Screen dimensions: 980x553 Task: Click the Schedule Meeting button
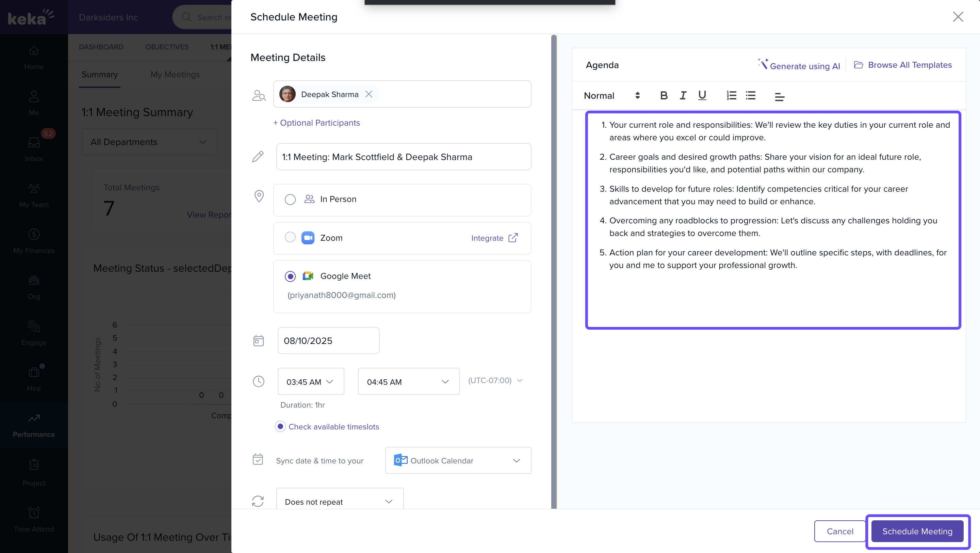(x=917, y=531)
